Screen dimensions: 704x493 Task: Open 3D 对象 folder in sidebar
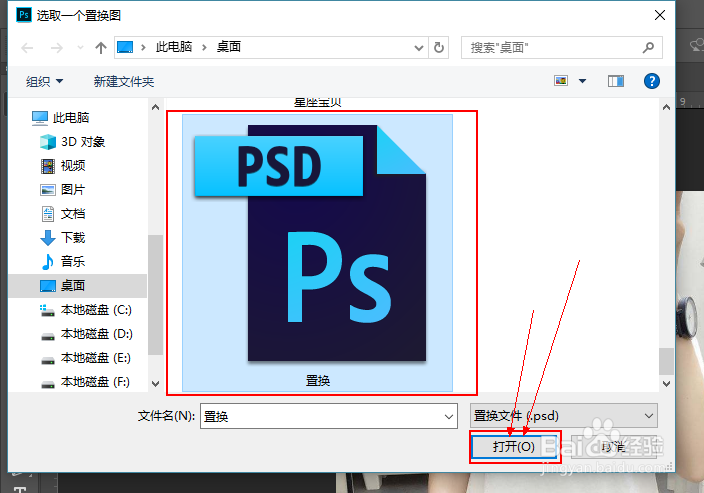click(x=73, y=142)
